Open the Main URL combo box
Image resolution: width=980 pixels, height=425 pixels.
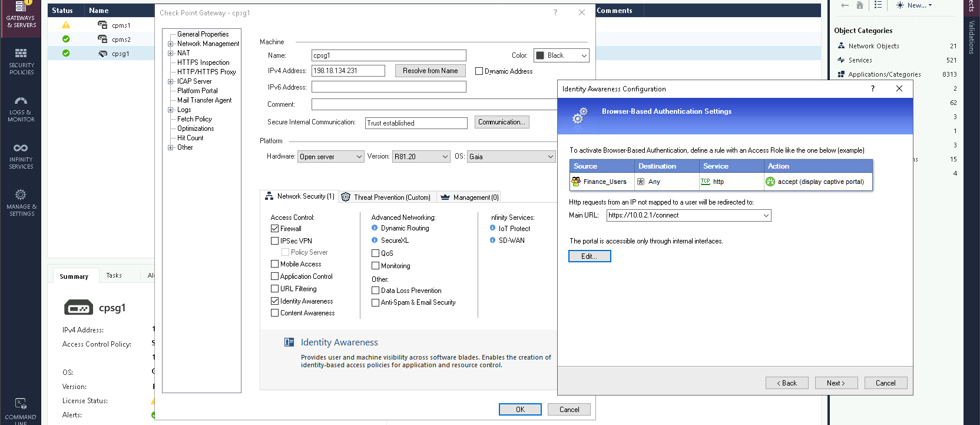tap(766, 216)
